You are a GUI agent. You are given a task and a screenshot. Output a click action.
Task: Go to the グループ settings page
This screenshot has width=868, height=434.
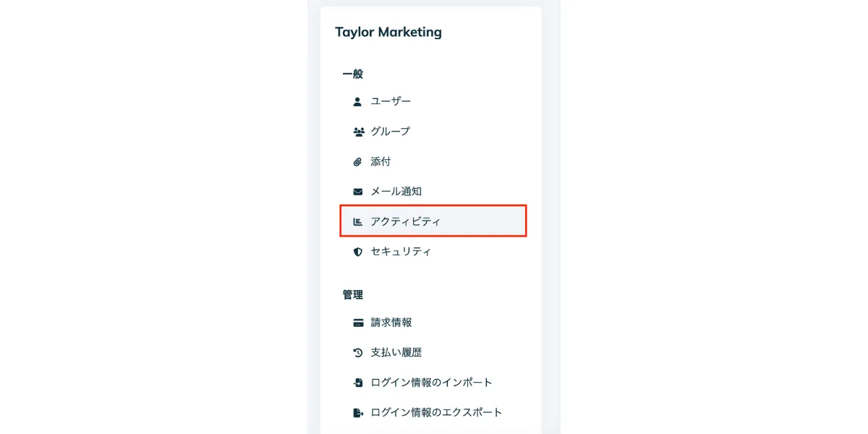tap(390, 132)
